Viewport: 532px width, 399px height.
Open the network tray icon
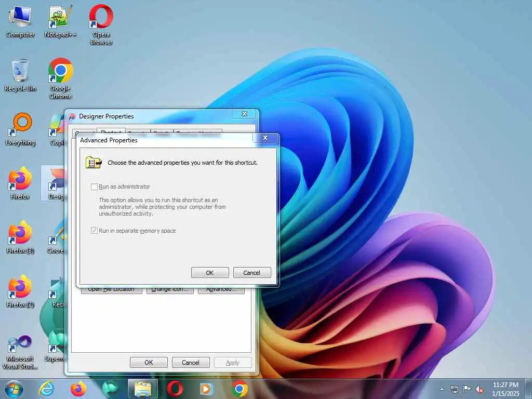(454, 389)
